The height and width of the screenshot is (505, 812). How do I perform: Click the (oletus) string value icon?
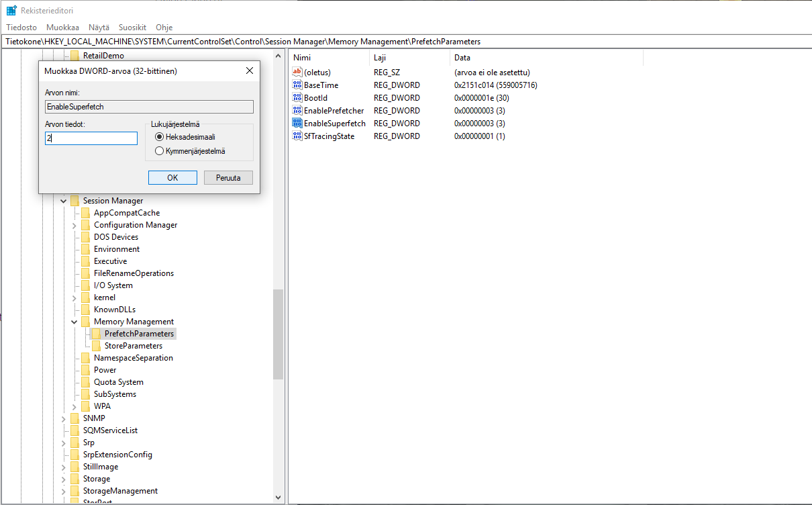pos(298,73)
